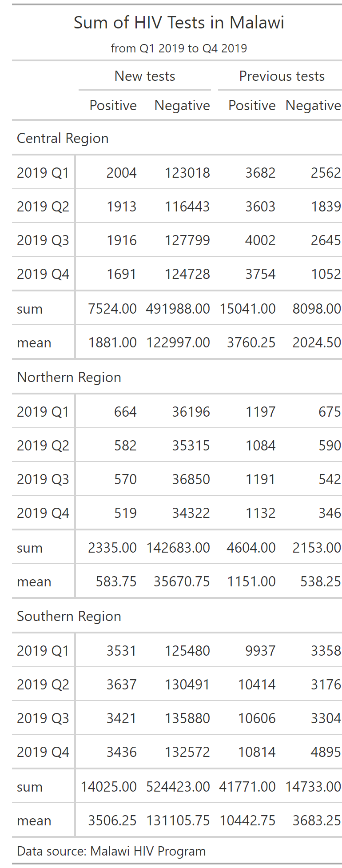
Task: Select the Southern Region value 10814
Action: 257,752
